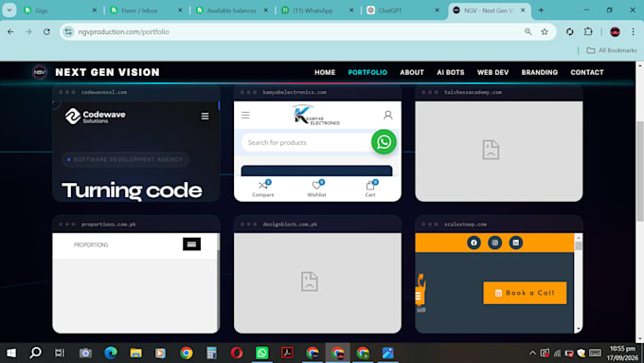Click Instagram icon in scalesteep preview
Viewport: 644px width, 363px height.
pyautogui.click(x=495, y=243)
